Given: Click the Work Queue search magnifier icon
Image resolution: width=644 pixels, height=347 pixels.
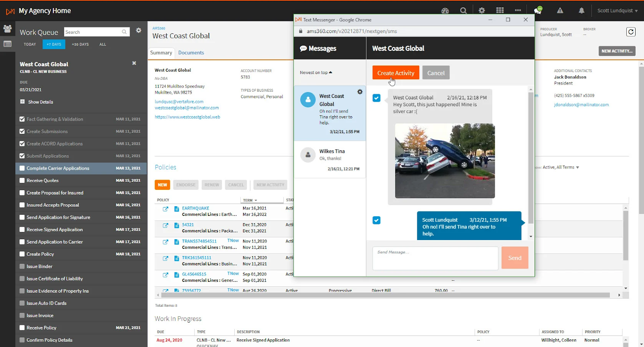Looking at the screenshot, I should click(x=124, y=32).
